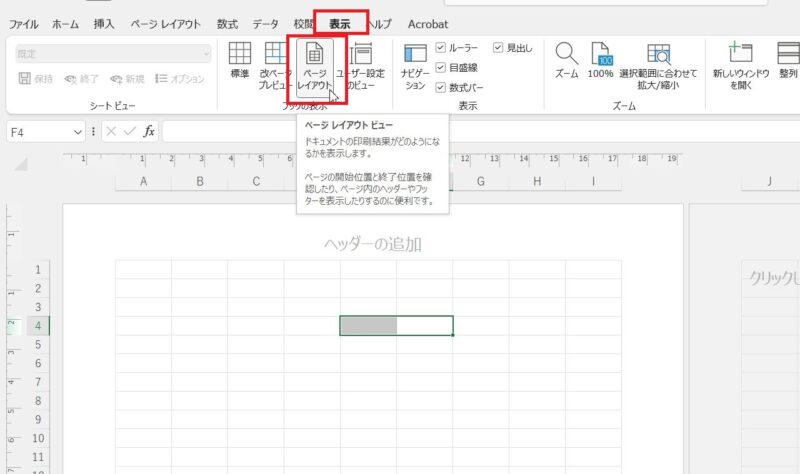Select column C header

pos(256,181)
